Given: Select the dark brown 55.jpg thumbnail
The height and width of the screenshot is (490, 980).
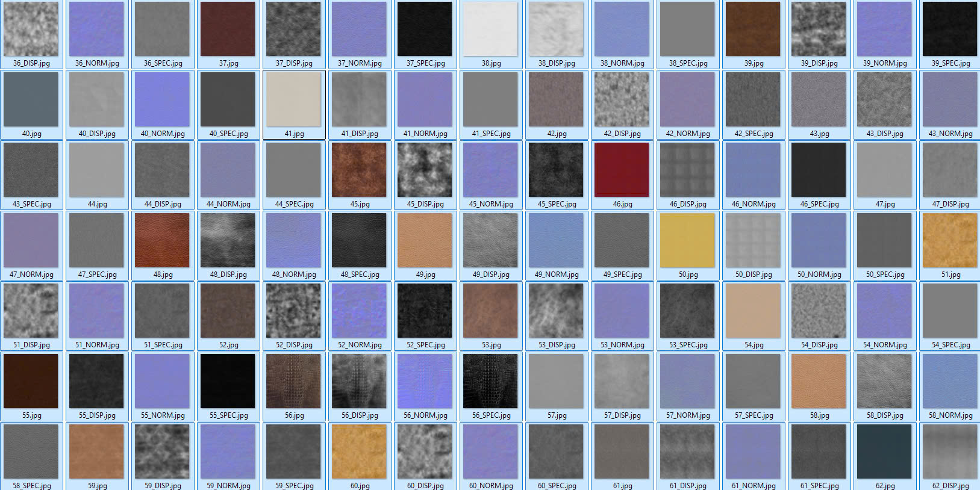Looking at the screenshot, I should click(x=31, y=381).
